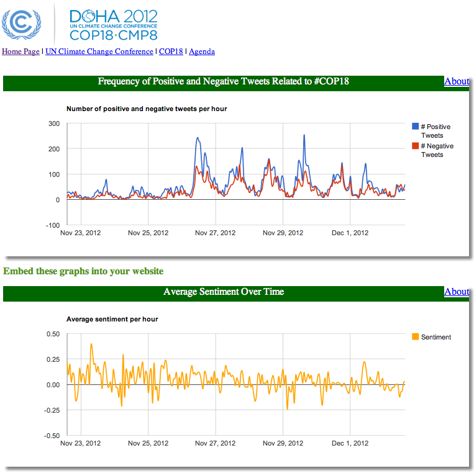The height and width of the screenshot is (476, 474).
Task: Open the Home Page link
Action: [21, 52]
